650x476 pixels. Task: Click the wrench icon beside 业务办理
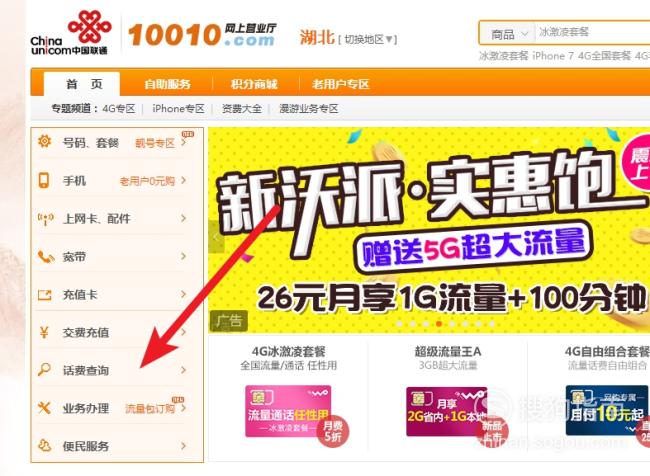click(x=44, y=408)
